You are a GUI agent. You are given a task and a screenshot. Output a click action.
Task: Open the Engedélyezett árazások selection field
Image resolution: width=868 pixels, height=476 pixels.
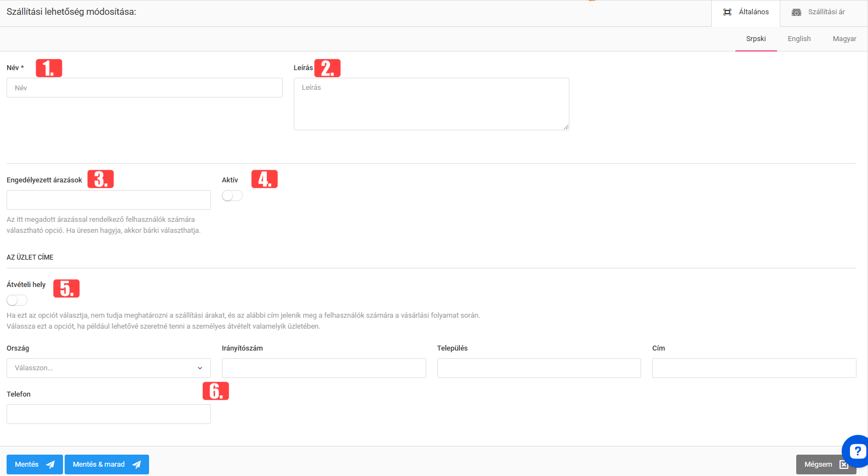tap(108, 200)
